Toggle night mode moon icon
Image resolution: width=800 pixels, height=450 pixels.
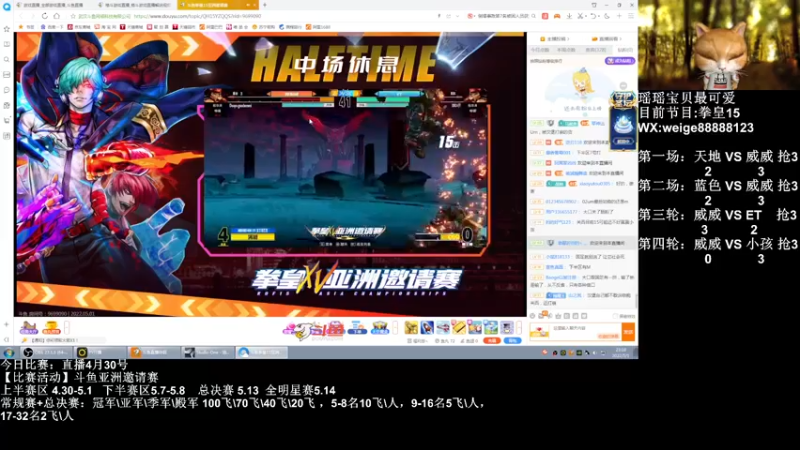[x=607, y=16]
